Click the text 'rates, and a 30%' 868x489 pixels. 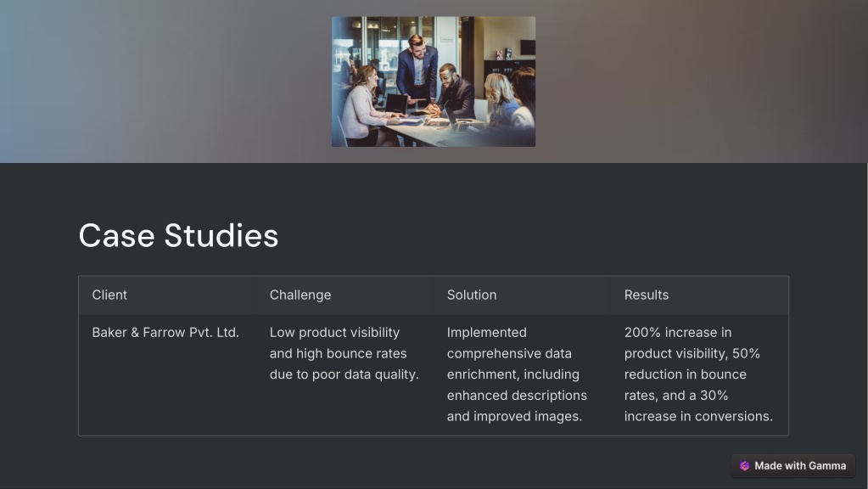tap(676, 396)
